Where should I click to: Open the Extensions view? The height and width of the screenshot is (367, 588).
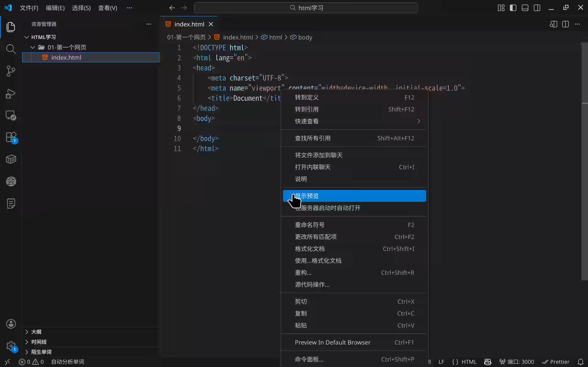(x=11, y=137)
